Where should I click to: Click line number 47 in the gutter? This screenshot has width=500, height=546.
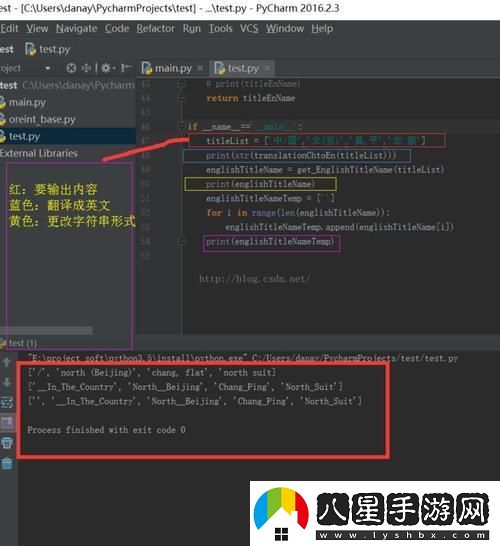click(145, 141)
